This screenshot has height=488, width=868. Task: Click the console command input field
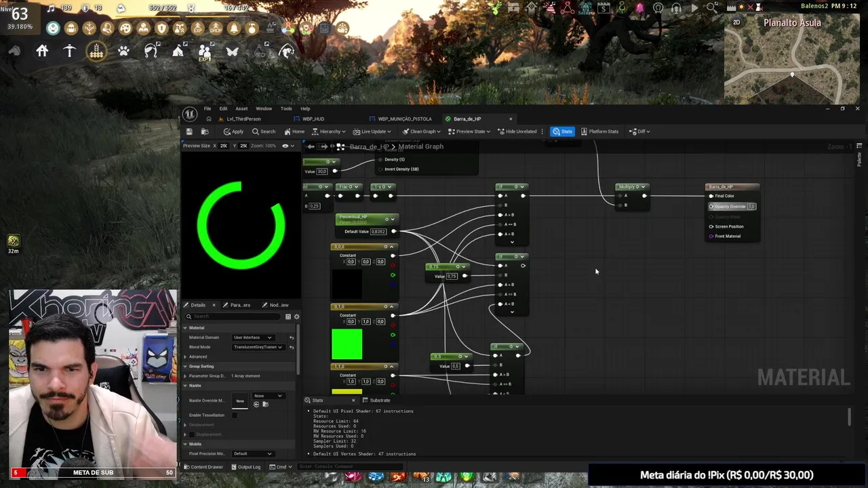(x=349, y=467)
